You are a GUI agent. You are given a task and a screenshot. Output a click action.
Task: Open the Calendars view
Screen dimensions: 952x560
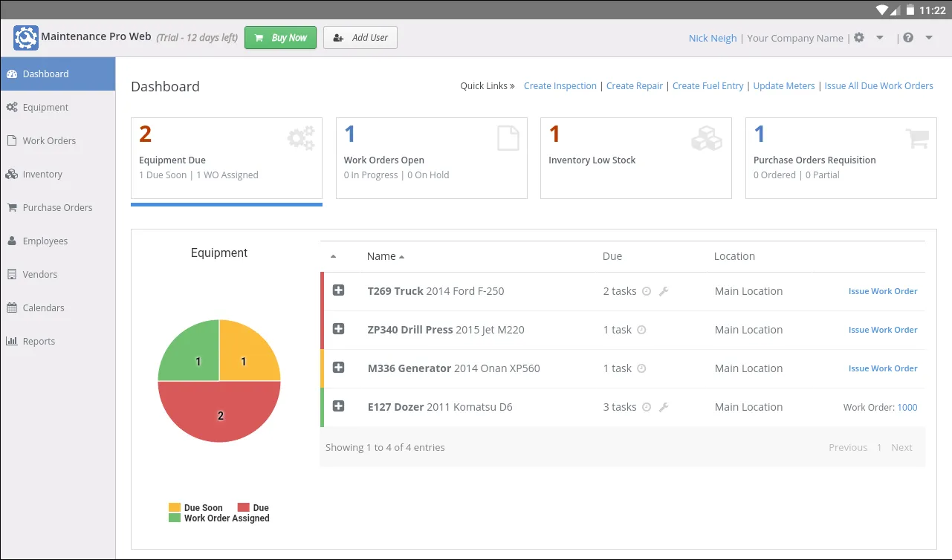coord(42,307)
